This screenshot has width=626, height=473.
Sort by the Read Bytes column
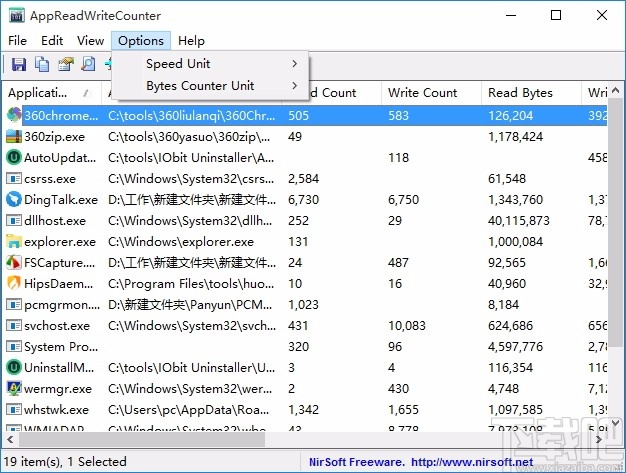point(531,93)
